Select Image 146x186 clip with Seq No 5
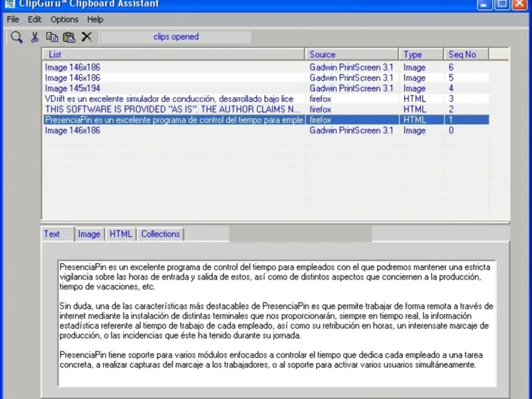 [x=267, y=78]
